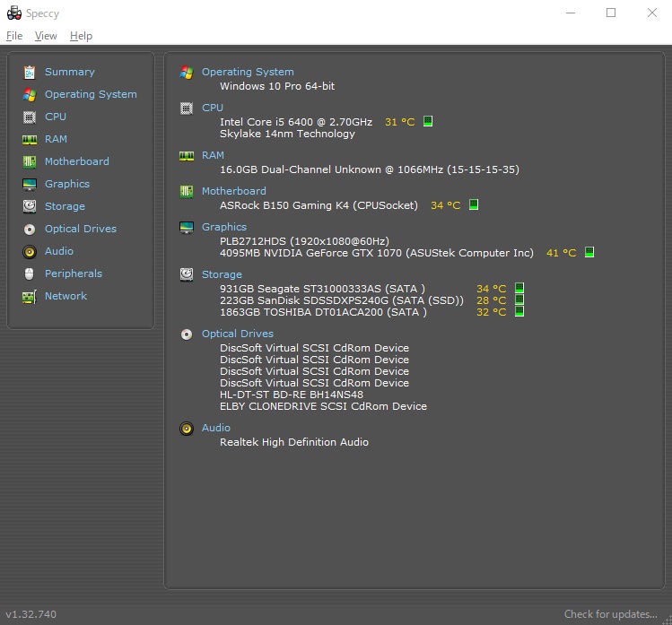The width and height of the screenshot is (672, 625).
Task: Click the GTX 1070 temperature indicator
Action: coord(589,253)
